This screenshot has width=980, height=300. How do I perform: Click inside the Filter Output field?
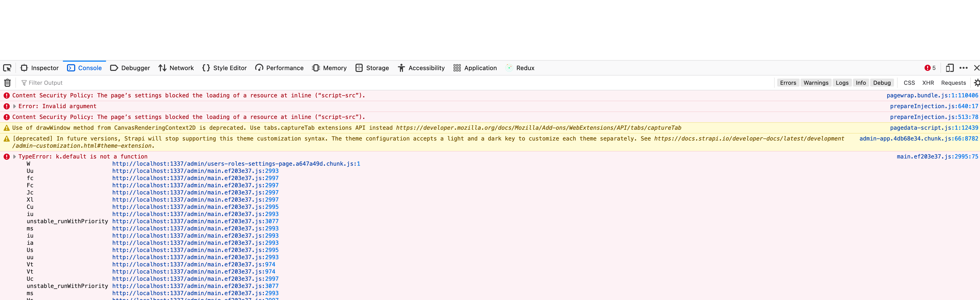pos(76,83)
